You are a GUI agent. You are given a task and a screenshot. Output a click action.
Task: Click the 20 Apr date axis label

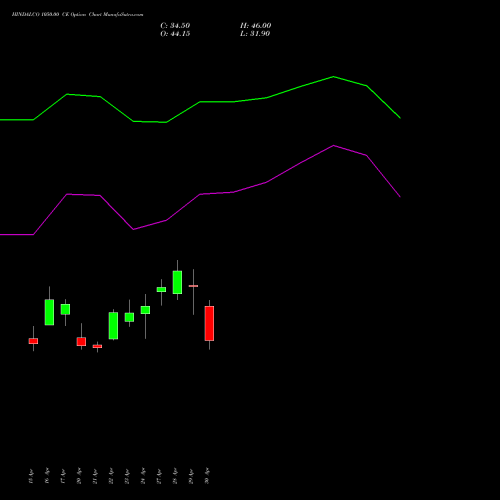pyautogui.click(x=79, y=476)
